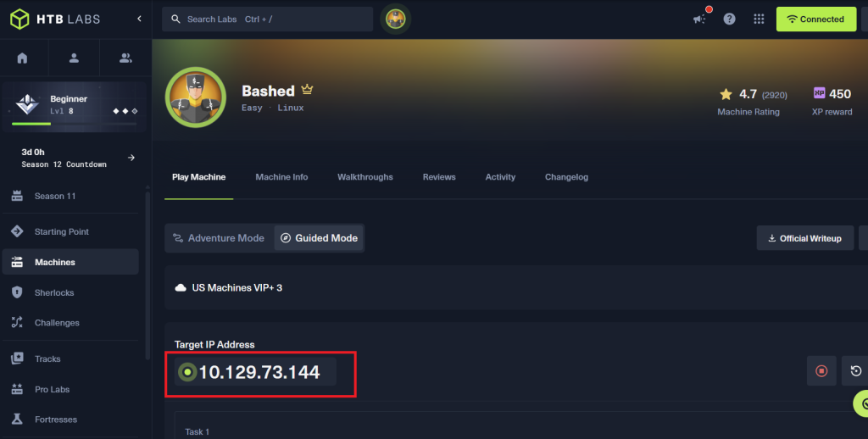Image resolution: width=868 pixels, height=439 pixels.
Task: Click the HTB Labs cube logo
Action: (19, 19)
